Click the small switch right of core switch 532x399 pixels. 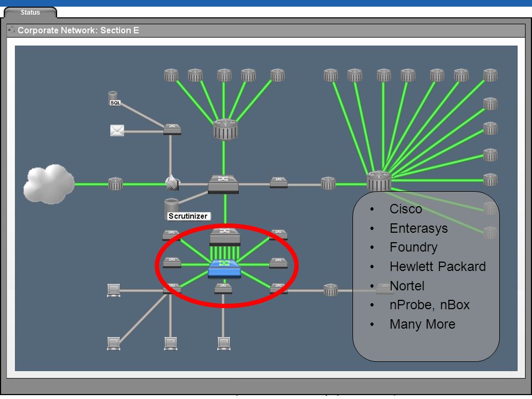point(279,182)
